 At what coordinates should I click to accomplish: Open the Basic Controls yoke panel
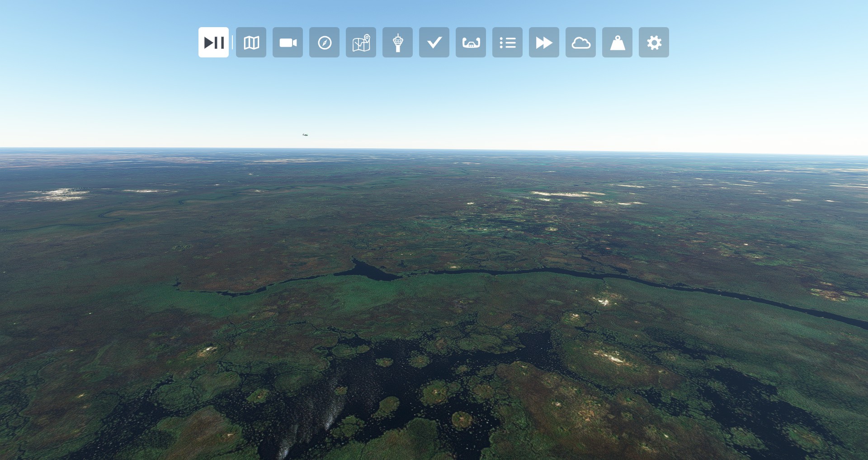click(471, 43)
